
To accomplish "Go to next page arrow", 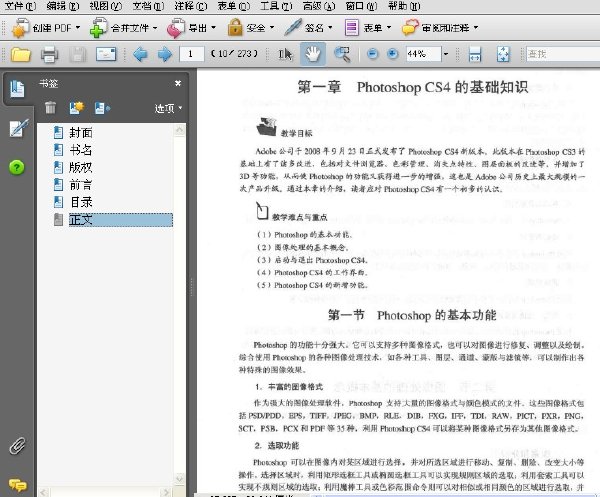I will click(165, 54).
